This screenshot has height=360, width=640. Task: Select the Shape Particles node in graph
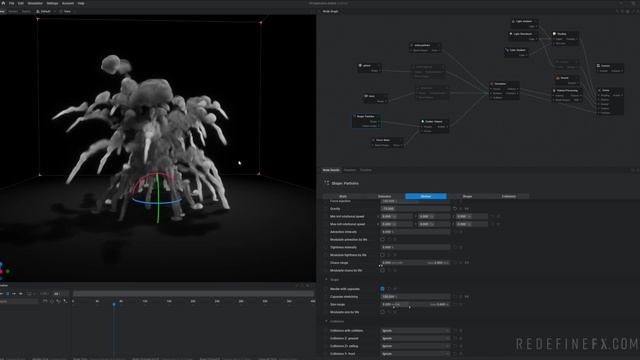click(x=366, y=121)
